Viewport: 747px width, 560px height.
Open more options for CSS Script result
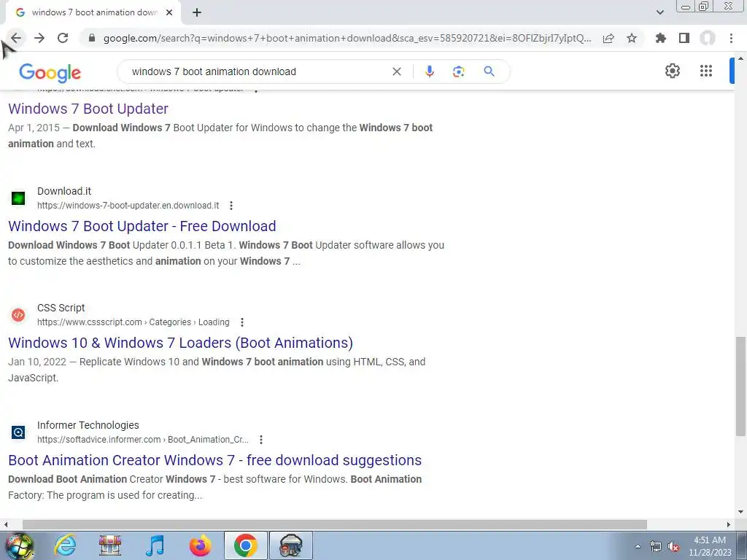[x=242, y=322]
